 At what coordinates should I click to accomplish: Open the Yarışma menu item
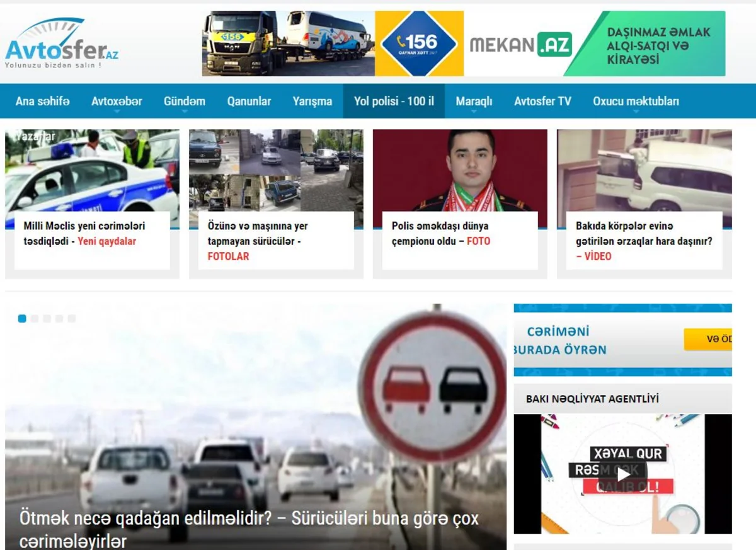pyautogui.click(x=312, y=101)
